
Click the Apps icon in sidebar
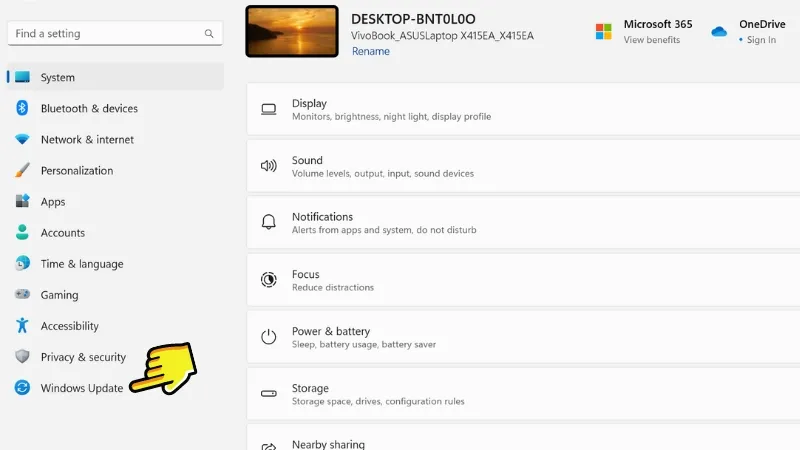pos(22,201)
